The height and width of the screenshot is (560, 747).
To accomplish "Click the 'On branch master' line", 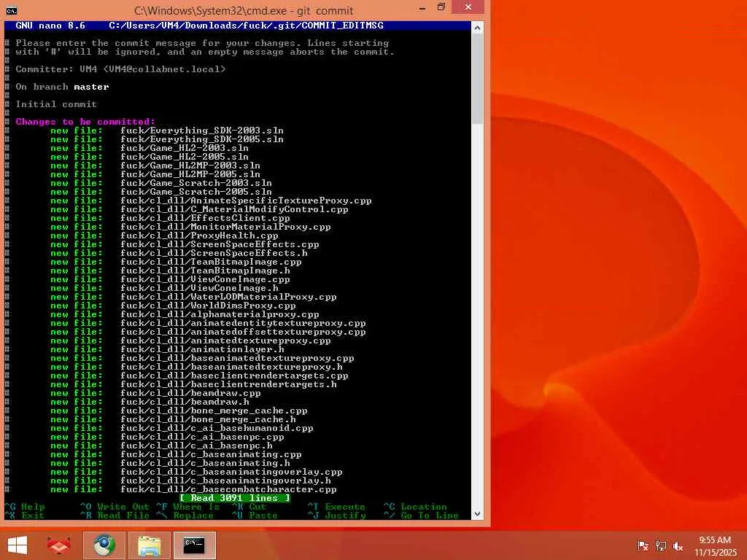I will 62,87.
